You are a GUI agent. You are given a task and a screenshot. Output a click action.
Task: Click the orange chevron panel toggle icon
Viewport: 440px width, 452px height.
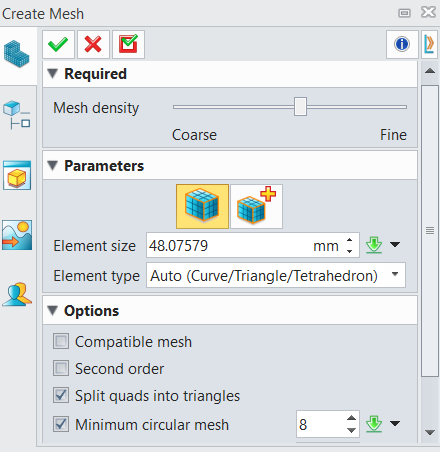[429, 44]
